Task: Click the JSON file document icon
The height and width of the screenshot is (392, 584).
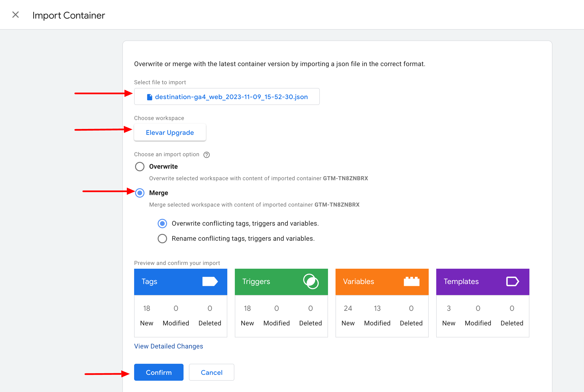Action: pos(149,97)
